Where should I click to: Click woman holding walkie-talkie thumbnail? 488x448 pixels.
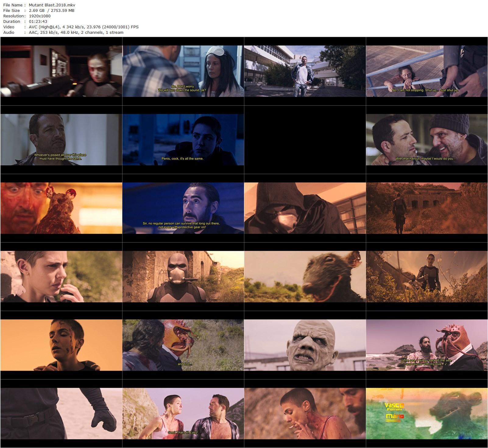[61, 277]
